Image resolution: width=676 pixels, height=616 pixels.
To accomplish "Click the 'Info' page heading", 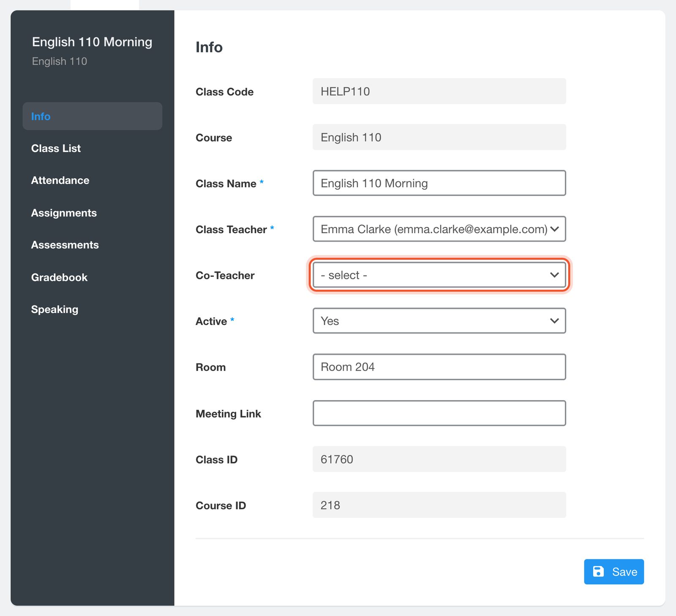I will click(x=209, y=47).
